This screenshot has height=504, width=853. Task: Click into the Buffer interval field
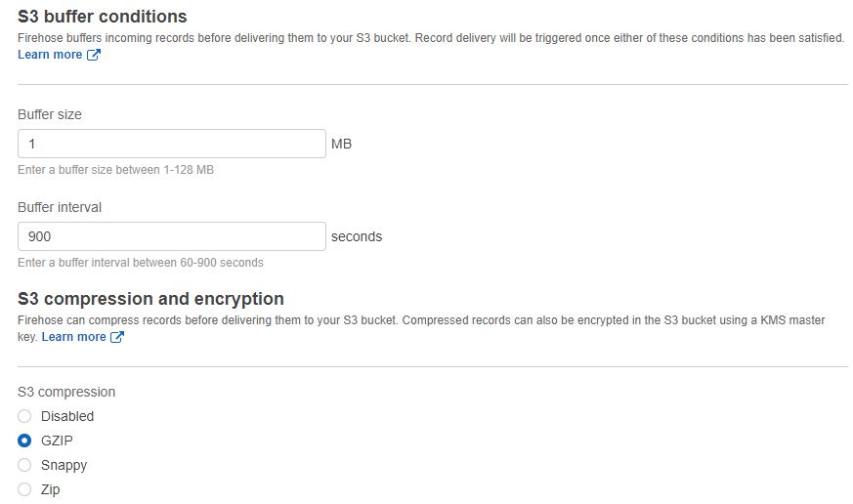click(x=172, y=236)
